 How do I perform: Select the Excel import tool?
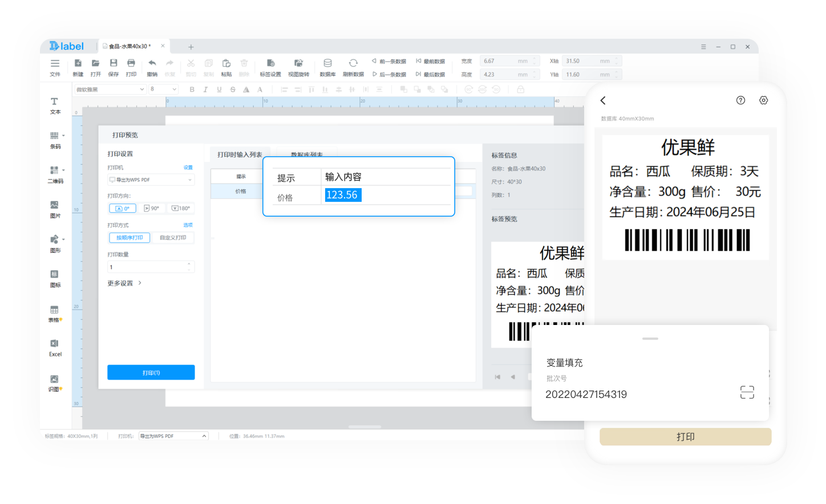tap(55, 348)
